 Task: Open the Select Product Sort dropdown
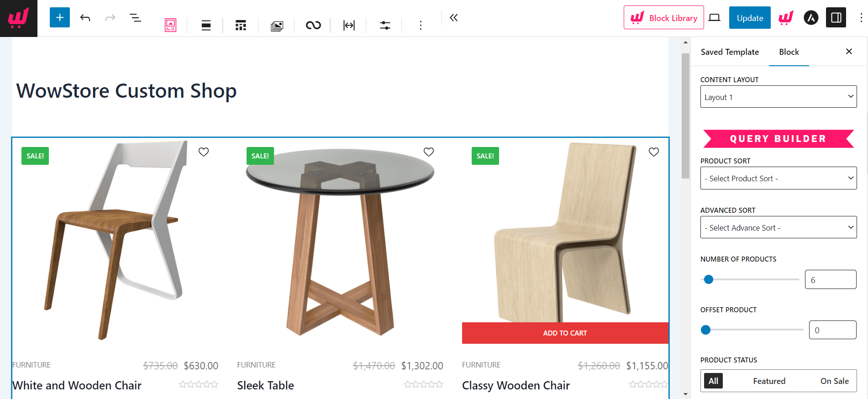click(x=778, y=178)
